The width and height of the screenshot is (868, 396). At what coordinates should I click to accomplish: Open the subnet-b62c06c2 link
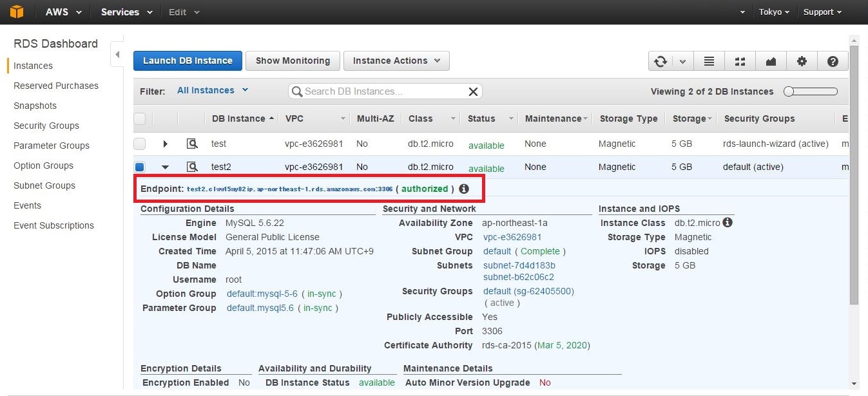tap(519, 277)
